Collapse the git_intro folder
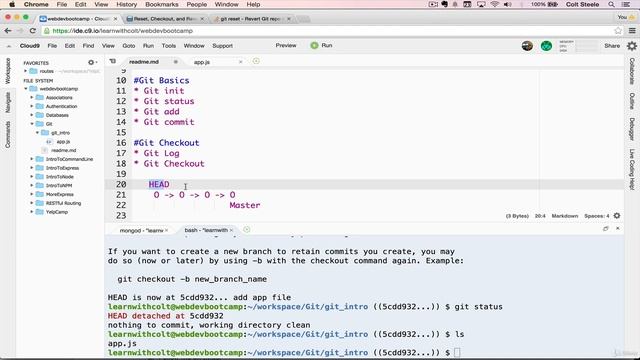This screenshot has height=360, width=640. [x=38, y=133]
